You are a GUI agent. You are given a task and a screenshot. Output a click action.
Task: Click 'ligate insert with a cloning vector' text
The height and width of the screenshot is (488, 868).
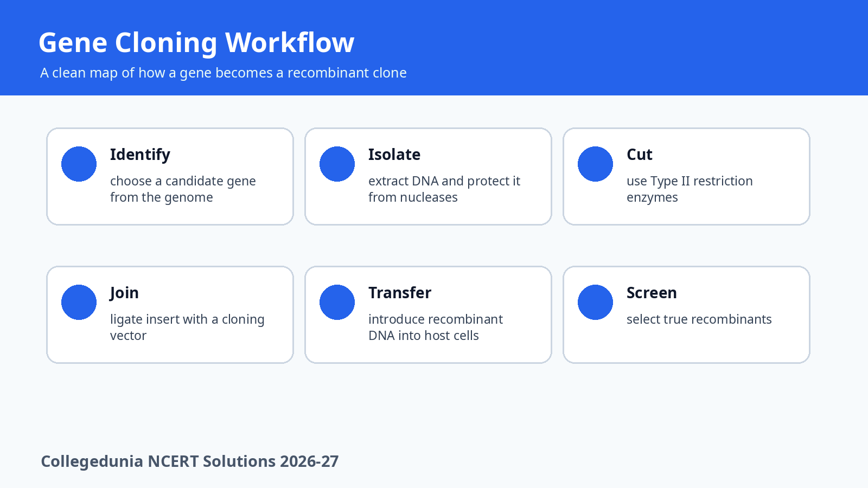click(x=187, y=328)
